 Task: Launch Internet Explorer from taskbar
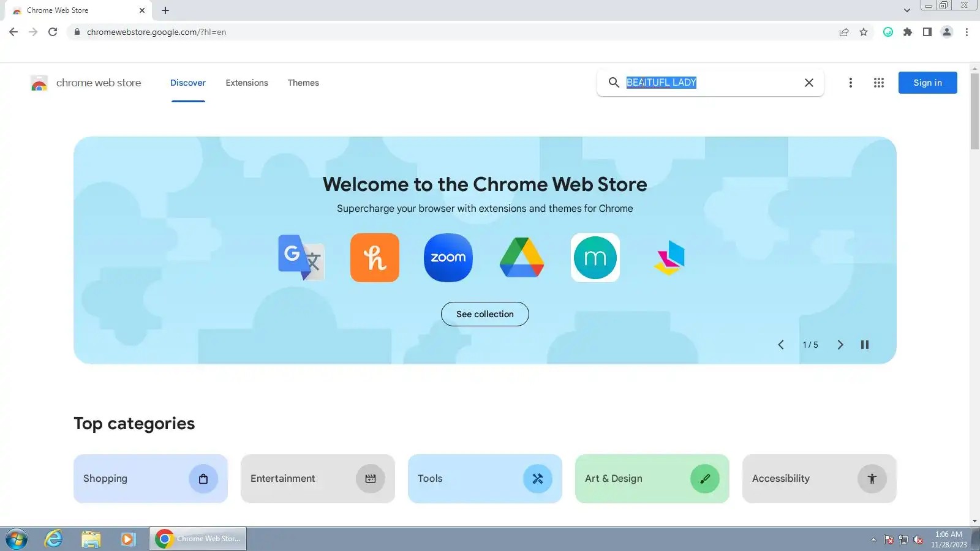[x=54, y=539]
